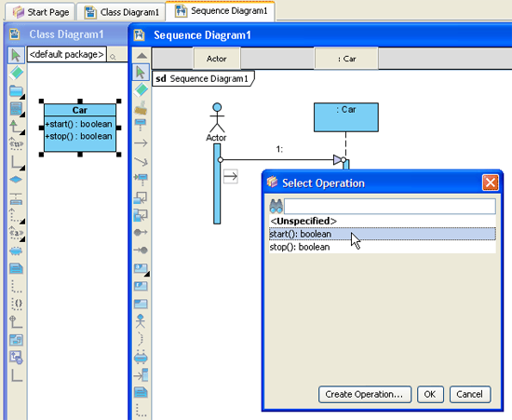Select the sweeper broom tool
The width and height of the screenshot is (512, 420).
point(141,108)
